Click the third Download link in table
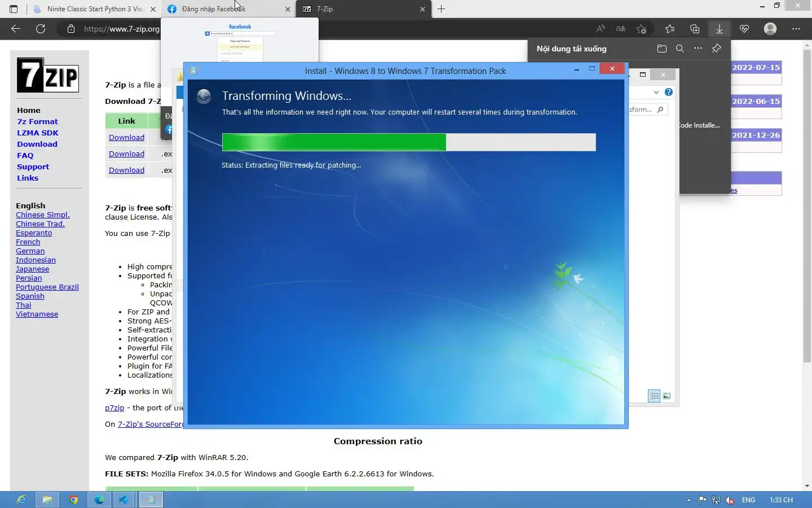Screen dimensions: 812x508 pos(126,170)
